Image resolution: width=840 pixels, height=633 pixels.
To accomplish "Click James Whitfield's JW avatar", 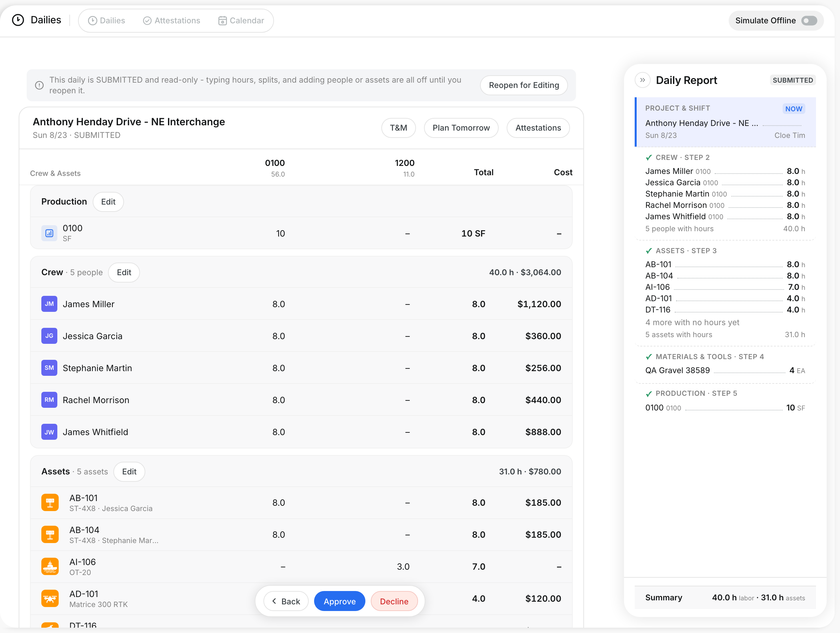I will [x=49, y=432].
